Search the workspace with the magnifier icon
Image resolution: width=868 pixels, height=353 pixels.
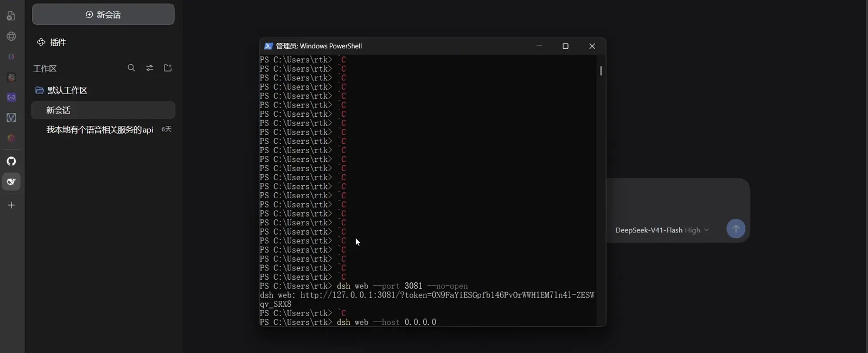point(131,68)
